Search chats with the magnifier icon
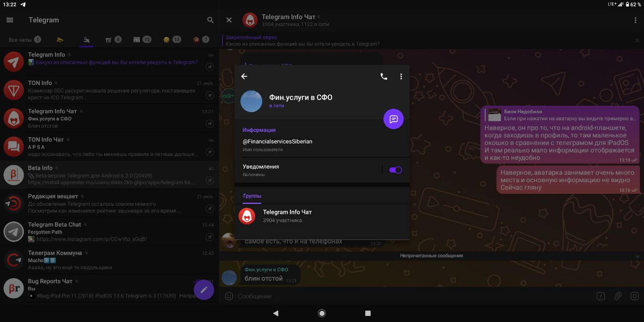The height and width of the screenshot is (322, 644). point(210,20)
